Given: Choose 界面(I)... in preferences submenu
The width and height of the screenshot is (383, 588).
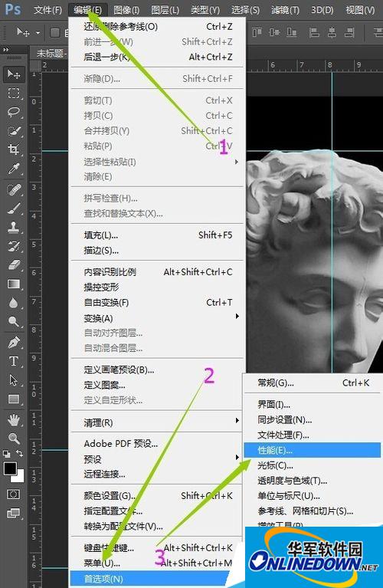Looking at the screenshot, I should point(313,405).
